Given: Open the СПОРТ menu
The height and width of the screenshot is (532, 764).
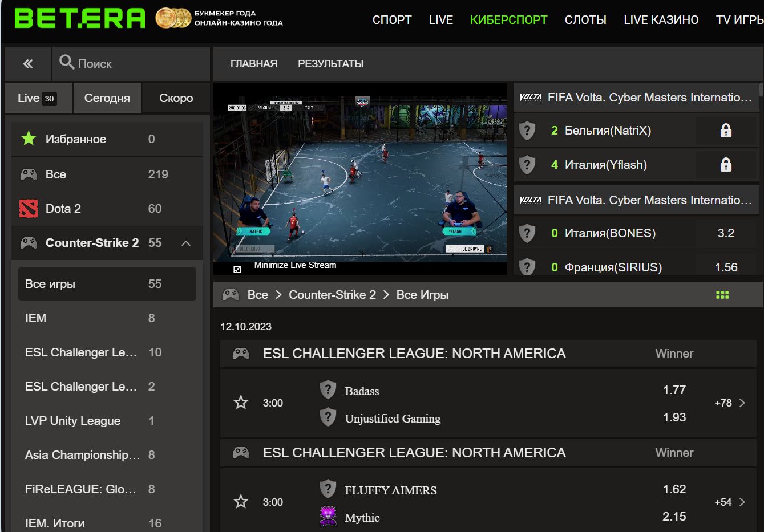Looking at the screenshot, I should tap(392, 20).
